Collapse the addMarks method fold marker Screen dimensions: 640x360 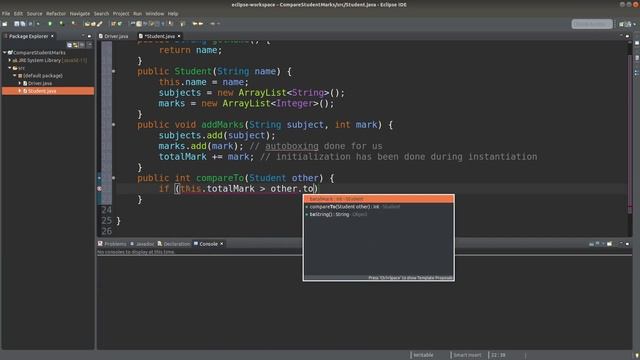(x=113, y=124)
